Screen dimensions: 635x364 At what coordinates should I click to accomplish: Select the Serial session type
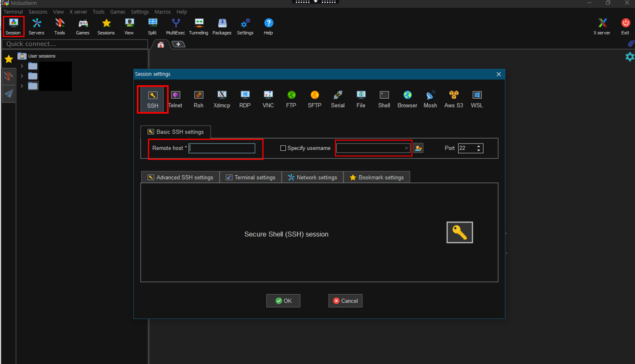[x=338, y=100]
